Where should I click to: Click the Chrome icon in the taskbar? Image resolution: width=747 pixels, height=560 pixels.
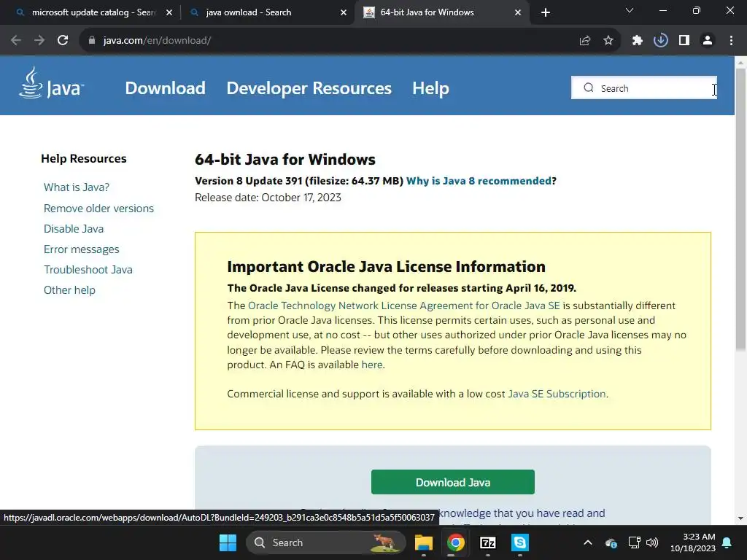[456, 542]
